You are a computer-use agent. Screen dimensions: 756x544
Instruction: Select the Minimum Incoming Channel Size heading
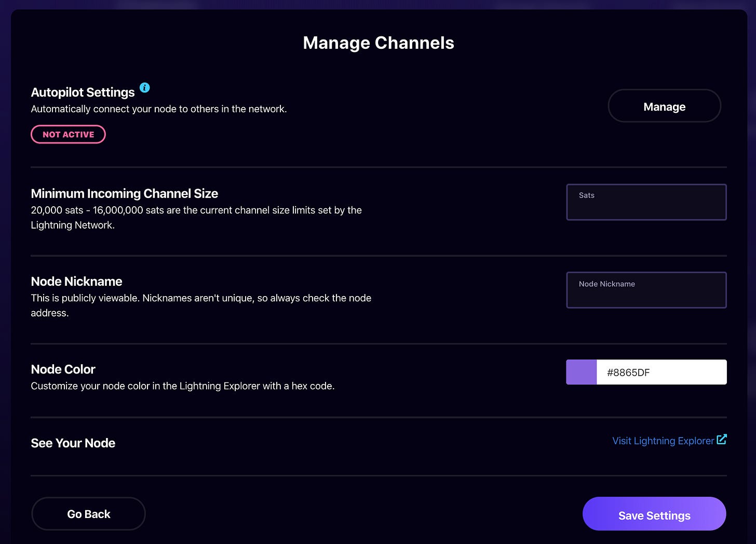point(124,194)
